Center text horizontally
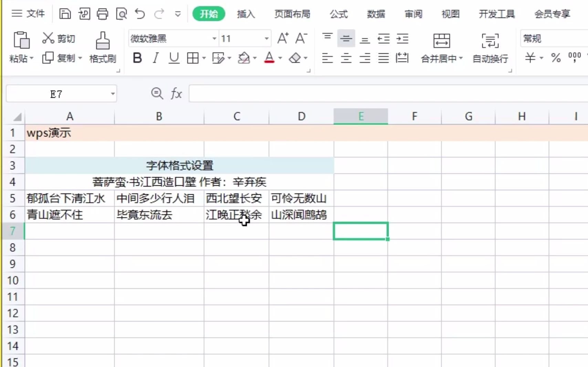588x367 pixels. coord(346,58)
